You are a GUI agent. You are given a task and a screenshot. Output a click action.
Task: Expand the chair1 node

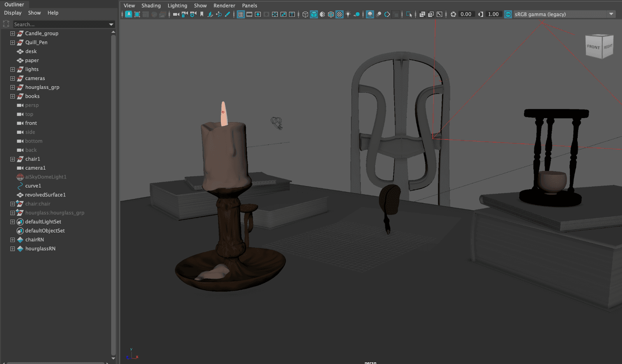click(12, 159)
